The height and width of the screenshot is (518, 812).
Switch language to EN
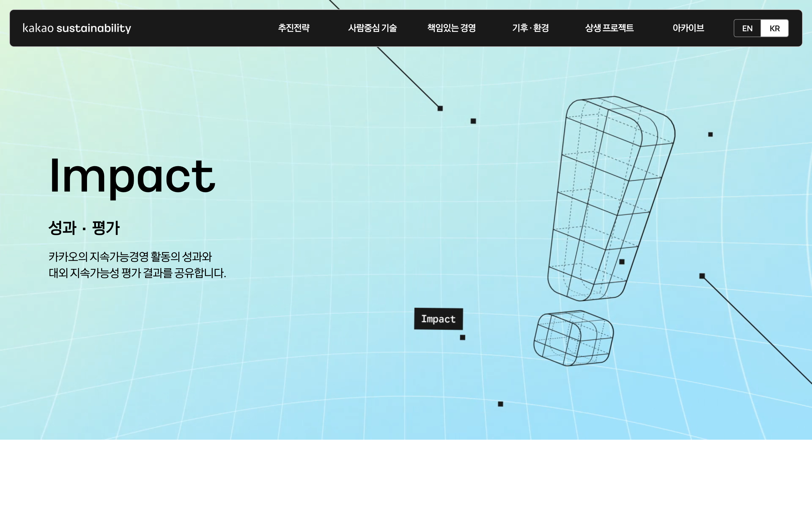point(747,28)
